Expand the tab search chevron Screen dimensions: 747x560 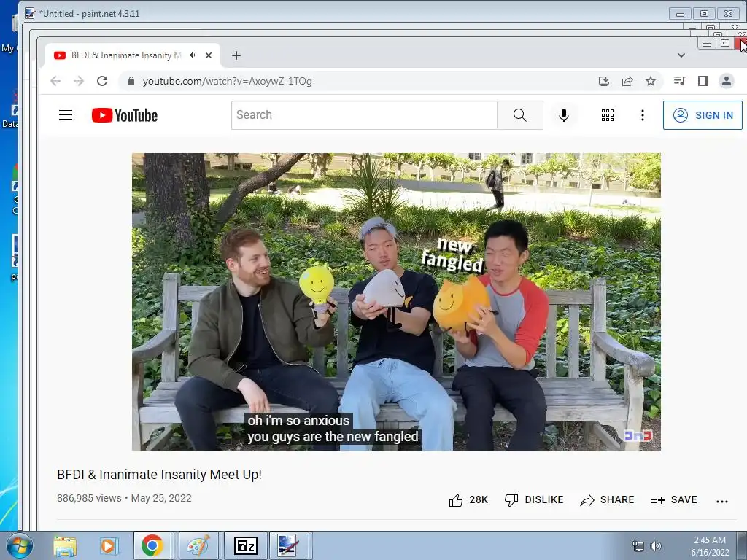click(681, 55)
